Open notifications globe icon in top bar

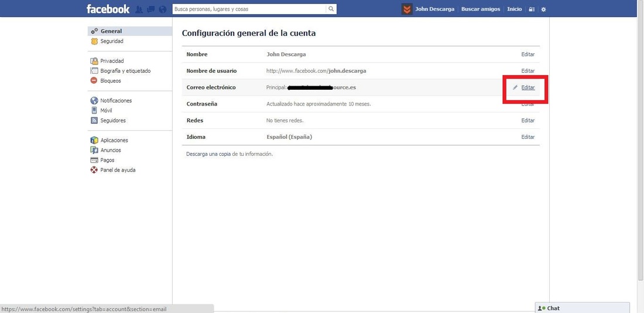(163, 9)
